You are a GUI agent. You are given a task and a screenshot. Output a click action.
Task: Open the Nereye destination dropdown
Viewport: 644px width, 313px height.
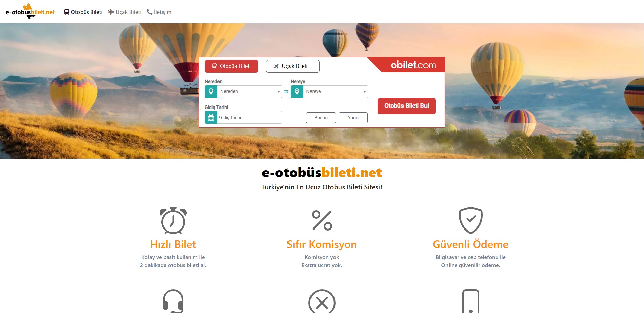pos(336,92)
